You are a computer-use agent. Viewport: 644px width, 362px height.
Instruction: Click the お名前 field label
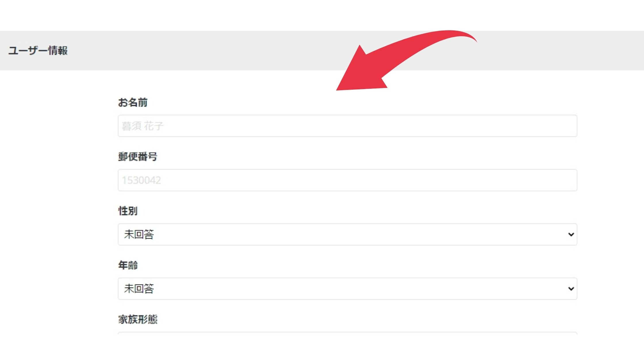click(133, 102)
